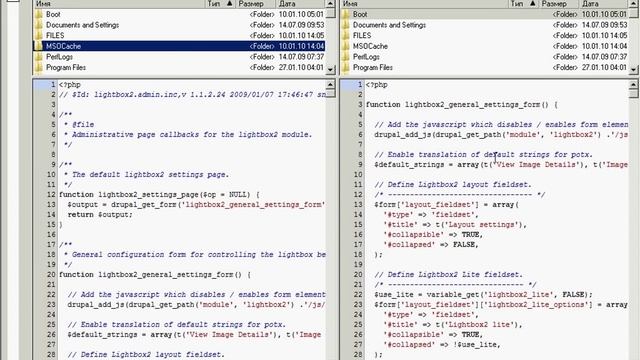Viewport: 640px width, 360px height.
Task: Click the Boot folder icon in left panel
Action: (x=39, y=14)
